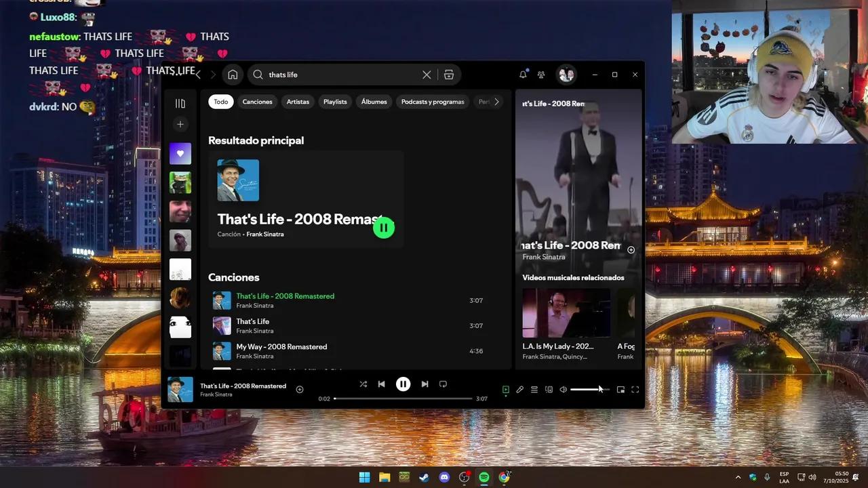Expand Your Library sidebar

[180, 104]
